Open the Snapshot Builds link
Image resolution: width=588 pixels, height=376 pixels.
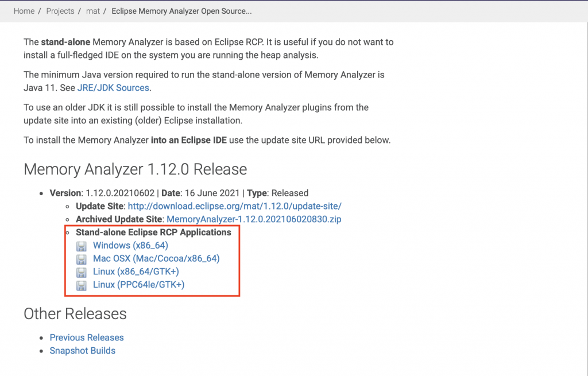(83, 351)
